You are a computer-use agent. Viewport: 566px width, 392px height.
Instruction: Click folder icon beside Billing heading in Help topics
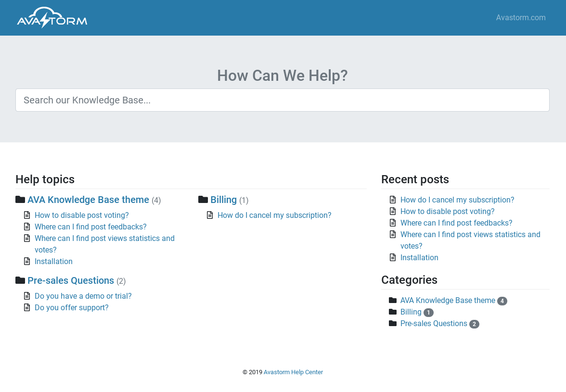pos(203,200)
